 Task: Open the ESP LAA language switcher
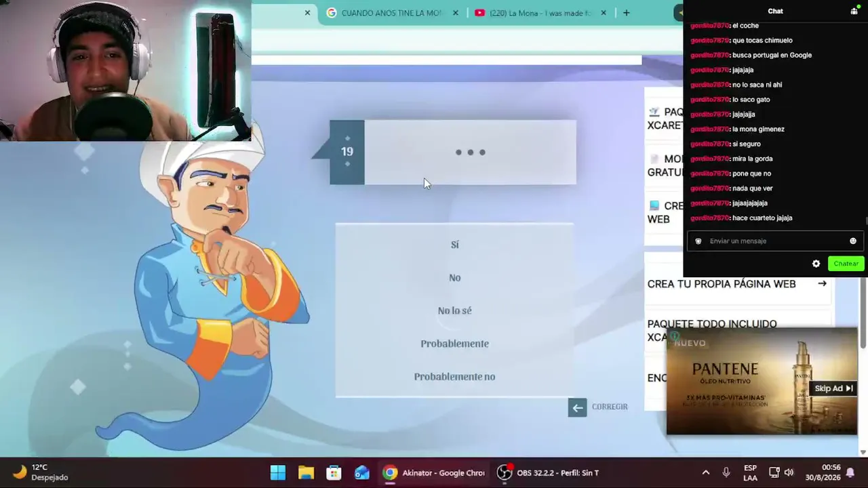pos(750,473)
